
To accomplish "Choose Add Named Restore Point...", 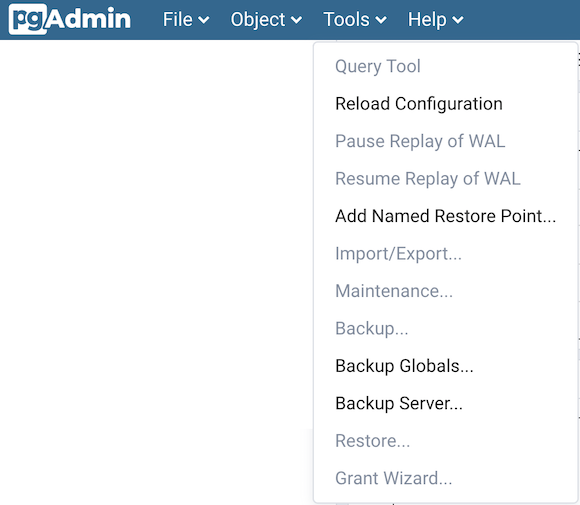I will click(x=446, y=216).
